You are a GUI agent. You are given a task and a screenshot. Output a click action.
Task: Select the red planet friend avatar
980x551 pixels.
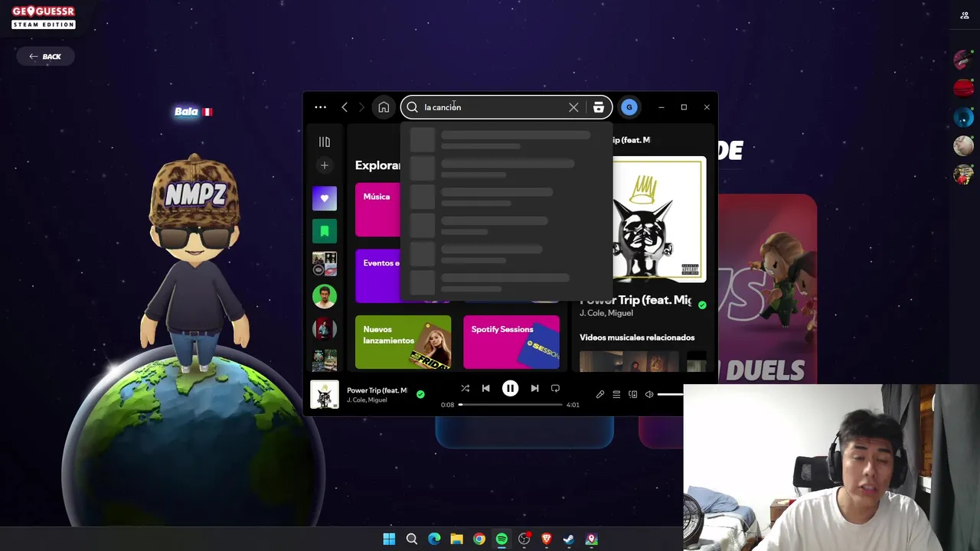point(963,89)
